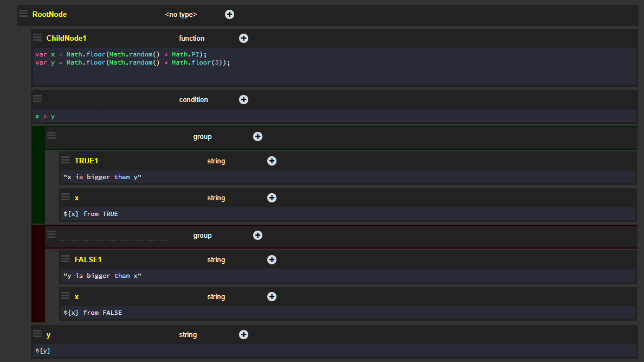Click the ChildNode1 name label
Image resolution: width=644 pixels, height=362 pixels.
(x=67, y=38)
